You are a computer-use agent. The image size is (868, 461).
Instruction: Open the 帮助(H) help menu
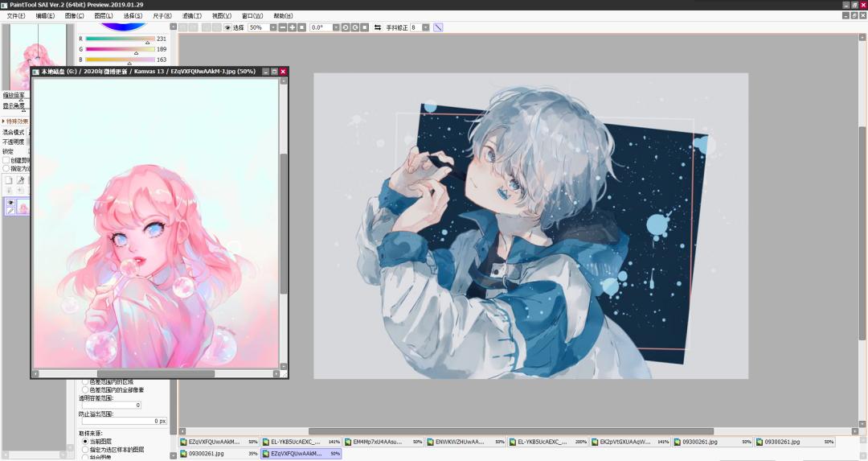[x=283, y=16]
